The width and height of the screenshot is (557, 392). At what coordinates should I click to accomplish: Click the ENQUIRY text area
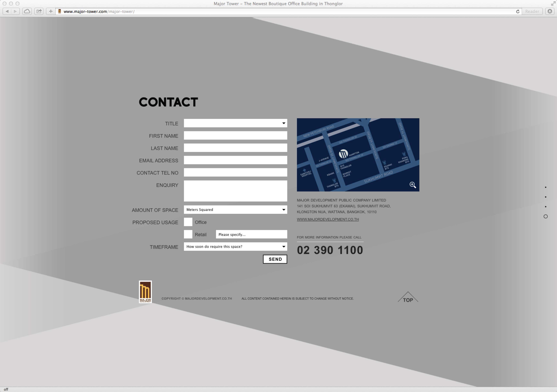[235, 191]
